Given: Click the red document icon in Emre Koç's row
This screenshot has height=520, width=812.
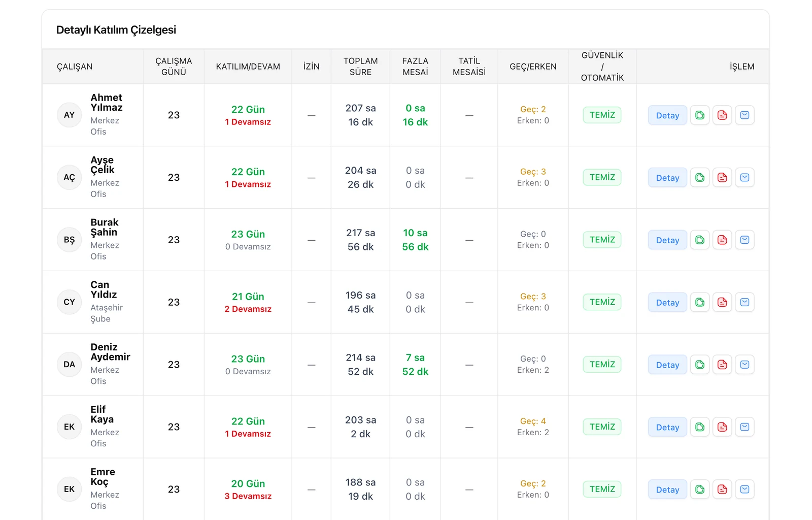Looking at the screenshot, I should click(722, 490).
